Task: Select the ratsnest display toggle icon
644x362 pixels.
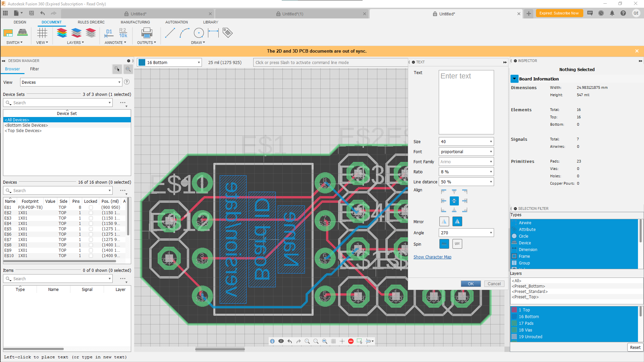Action: coord(368,341)
